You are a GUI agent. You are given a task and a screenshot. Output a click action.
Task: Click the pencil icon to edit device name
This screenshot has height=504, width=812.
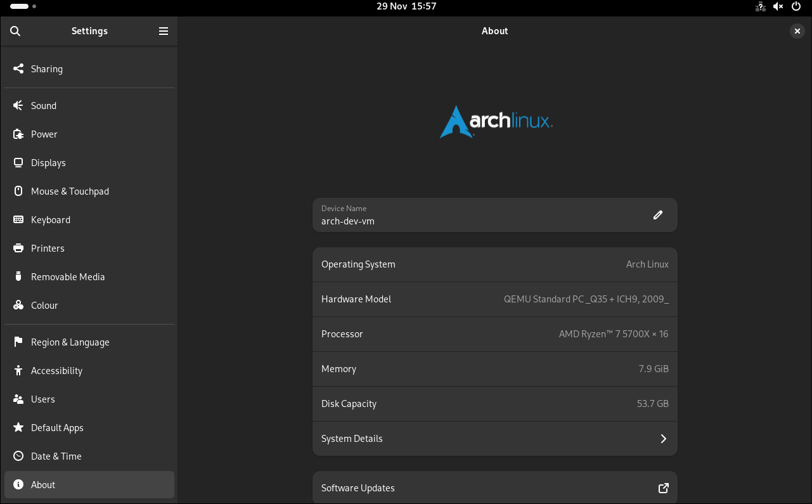pos(658,215)
